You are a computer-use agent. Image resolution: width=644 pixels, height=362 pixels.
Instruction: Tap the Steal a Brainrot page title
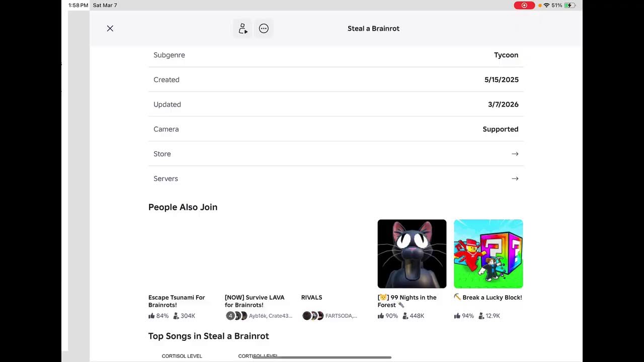[x=373, y=29]
